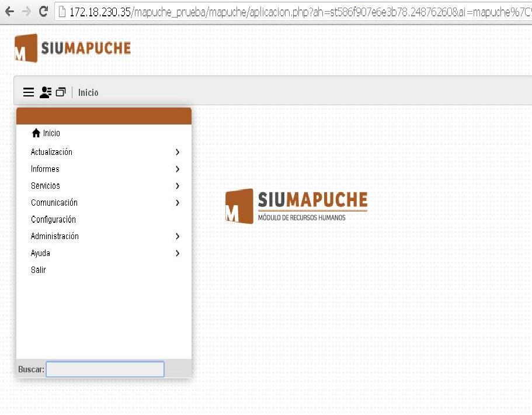Image resolution: width=532 pixels, height=415 pixels.
Task: Expand the Actualización submenu arrow
Action: click(x=178, y=152)
